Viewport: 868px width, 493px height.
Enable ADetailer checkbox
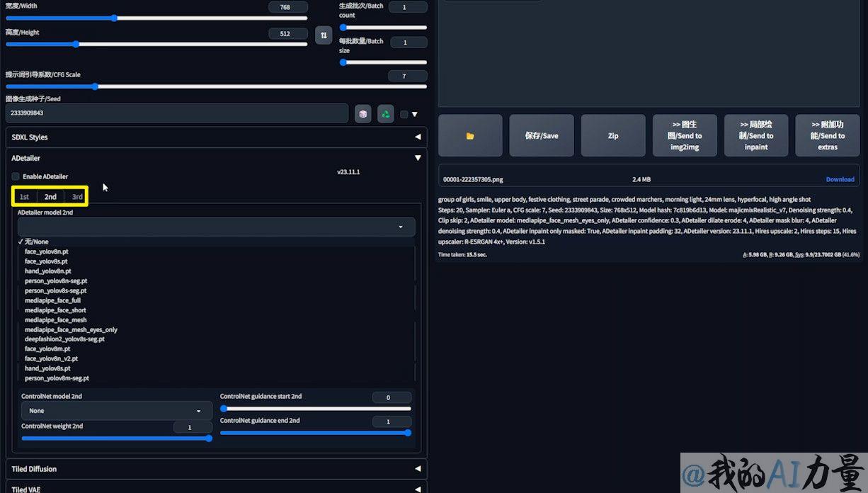(x=16, y=176)
